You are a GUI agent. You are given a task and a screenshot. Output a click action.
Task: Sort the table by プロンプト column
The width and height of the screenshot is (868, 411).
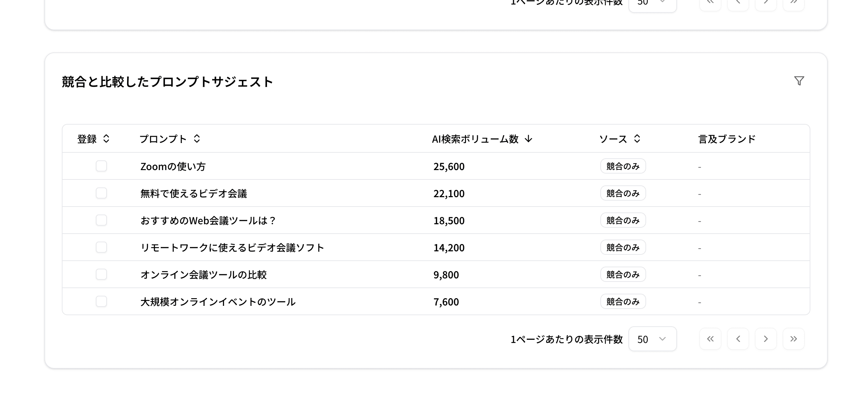(x=197, y=139)
